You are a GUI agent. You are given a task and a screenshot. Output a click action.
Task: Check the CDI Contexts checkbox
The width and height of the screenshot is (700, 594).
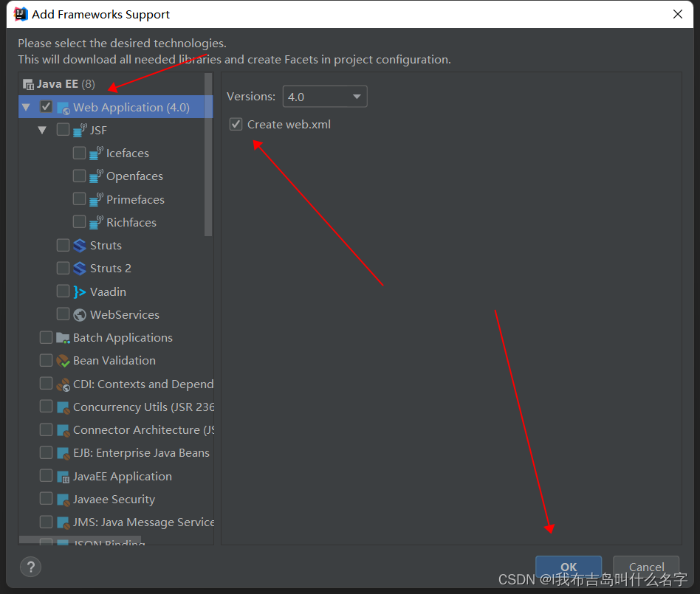click(46, 383)
